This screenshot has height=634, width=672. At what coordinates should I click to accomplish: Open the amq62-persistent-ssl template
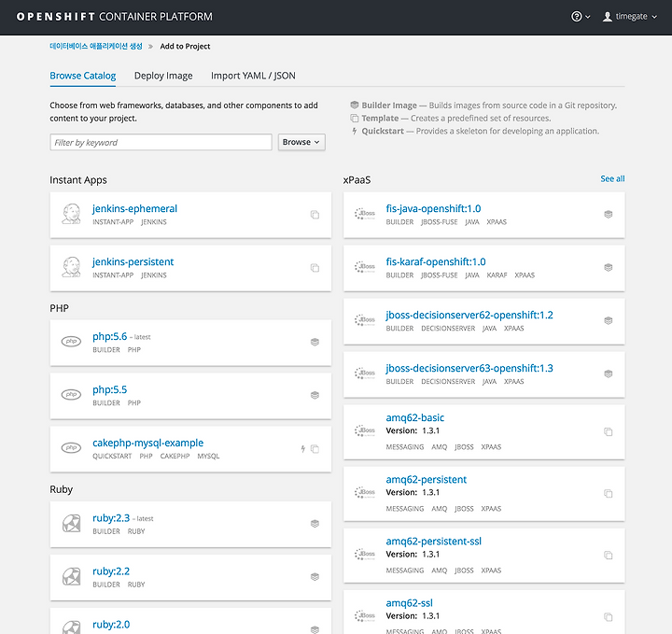pos(434,541)
